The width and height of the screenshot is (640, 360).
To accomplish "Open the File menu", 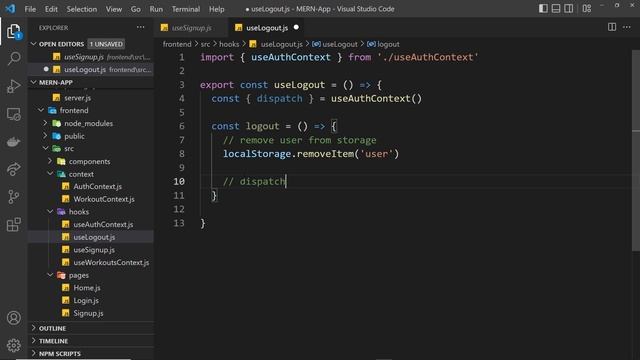I will (30, 9).
